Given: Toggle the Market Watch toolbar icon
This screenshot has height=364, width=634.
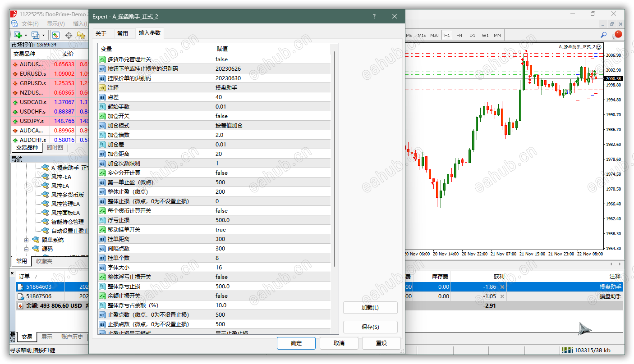Looking at the screenshot, I should click(x=56, y=35).
